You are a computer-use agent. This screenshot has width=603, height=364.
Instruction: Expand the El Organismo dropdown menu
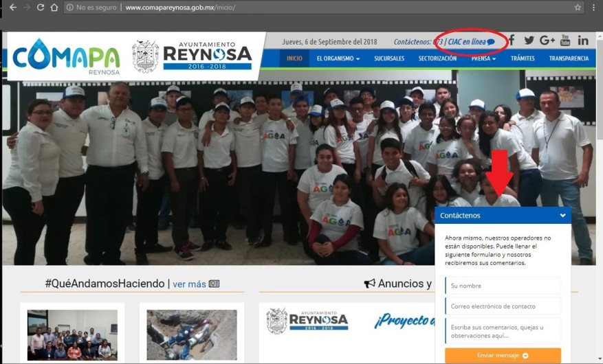[x=338, y=59]
